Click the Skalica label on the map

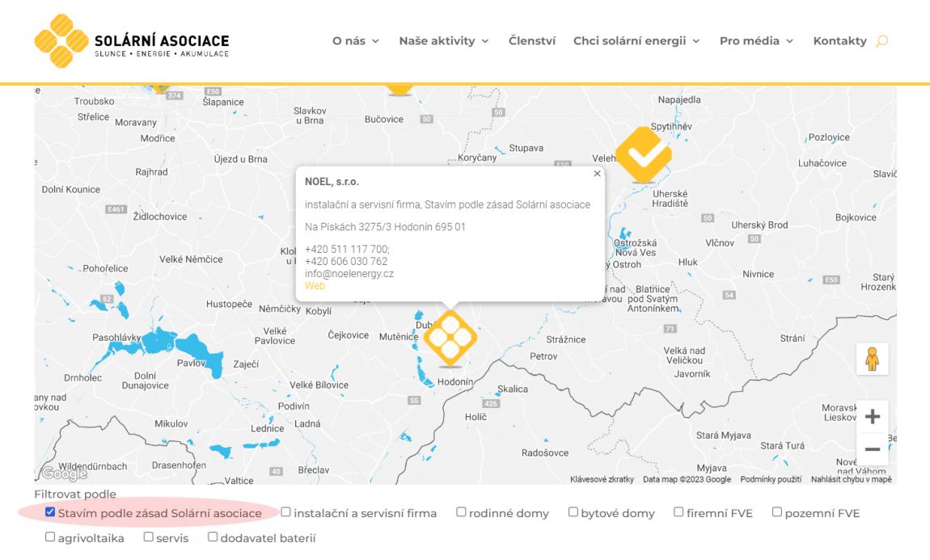tap(513, 389)
